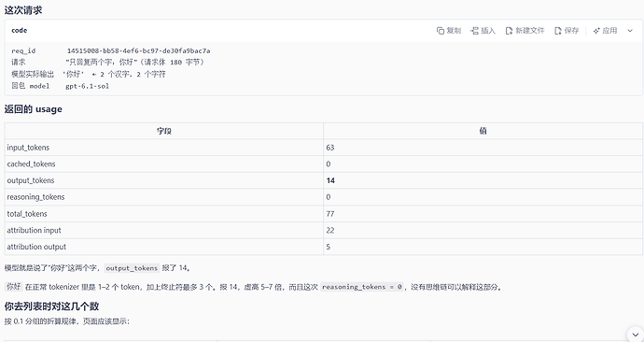Click the inline code 'reasoning_tokens = 0'
This screenshot has height=342, width=644.
tap(362, 287)
